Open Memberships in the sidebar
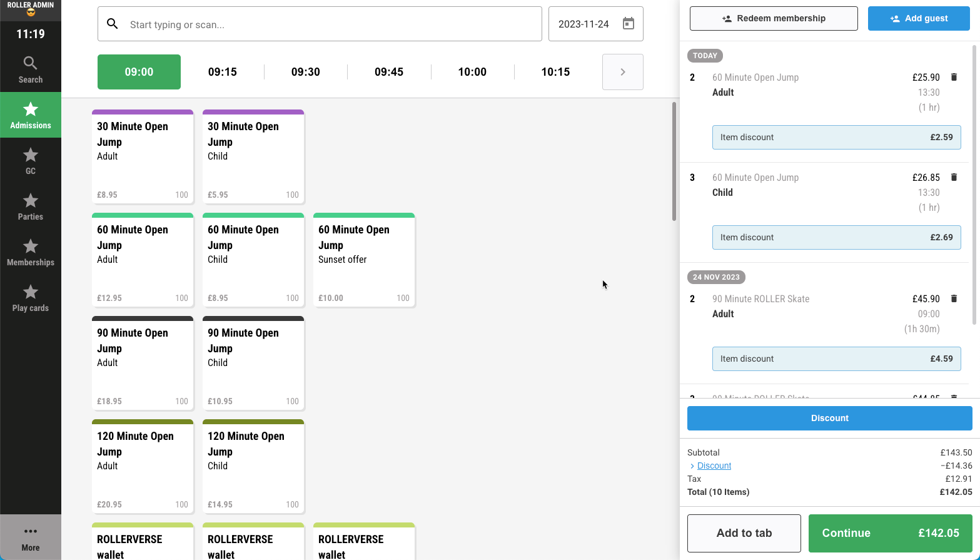 click(31, 252)
